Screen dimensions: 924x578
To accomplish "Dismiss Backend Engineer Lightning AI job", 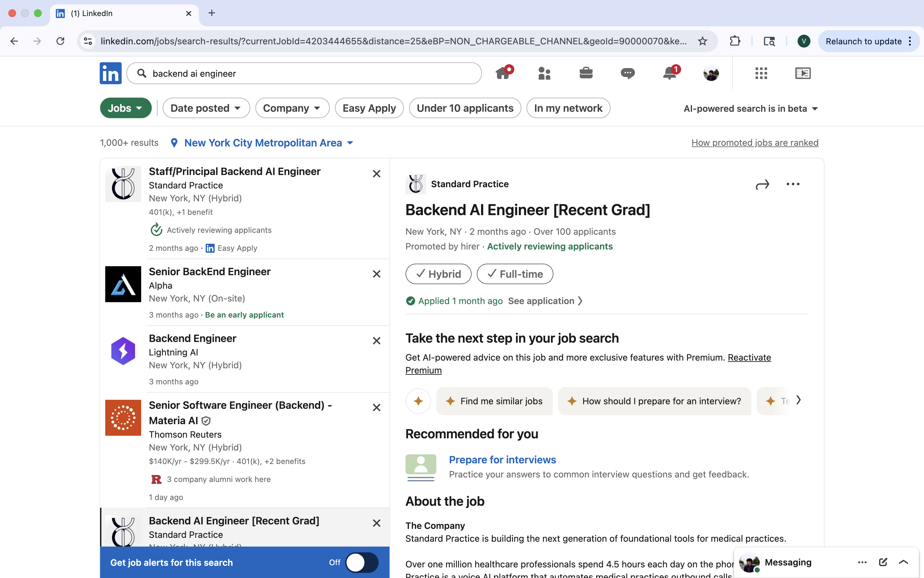I will point(376,341).
